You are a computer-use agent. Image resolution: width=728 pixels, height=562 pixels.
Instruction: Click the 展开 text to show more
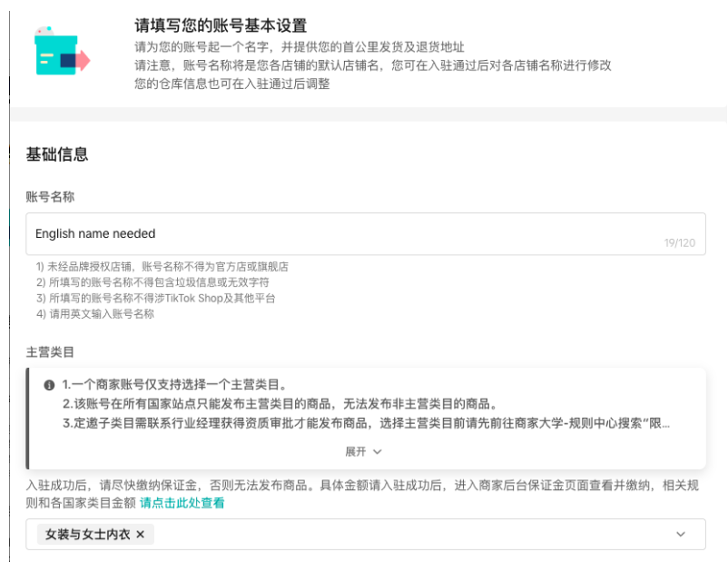click(x=355, y=451)
